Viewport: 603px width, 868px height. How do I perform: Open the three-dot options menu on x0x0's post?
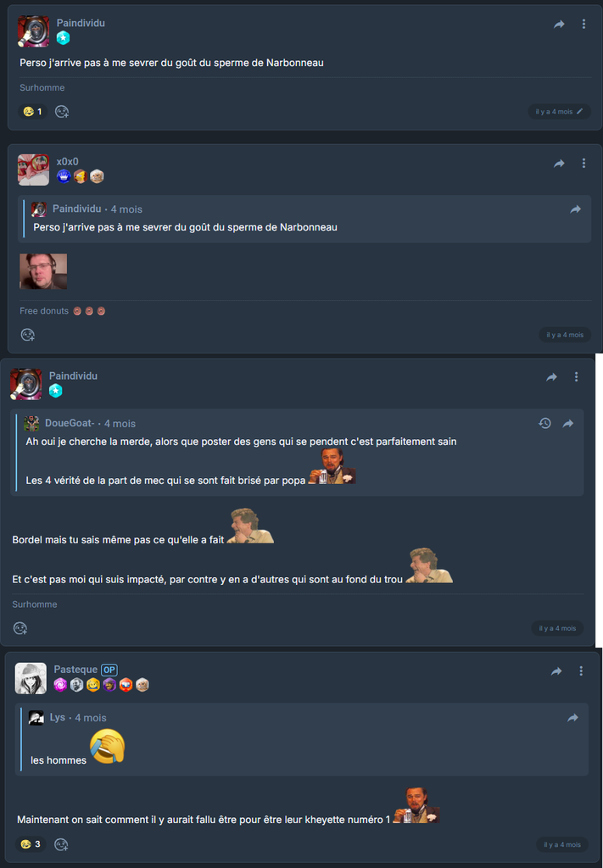click(x=583, y=164)
